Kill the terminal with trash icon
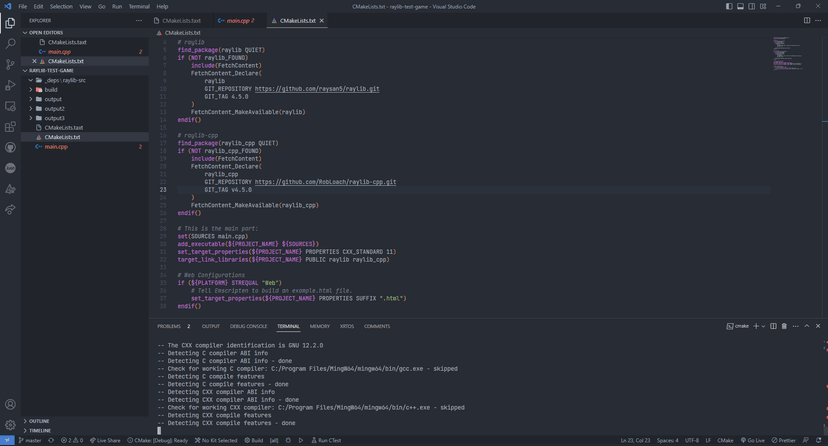This screenshot has width=828, height=446. [x=784, y=326]
